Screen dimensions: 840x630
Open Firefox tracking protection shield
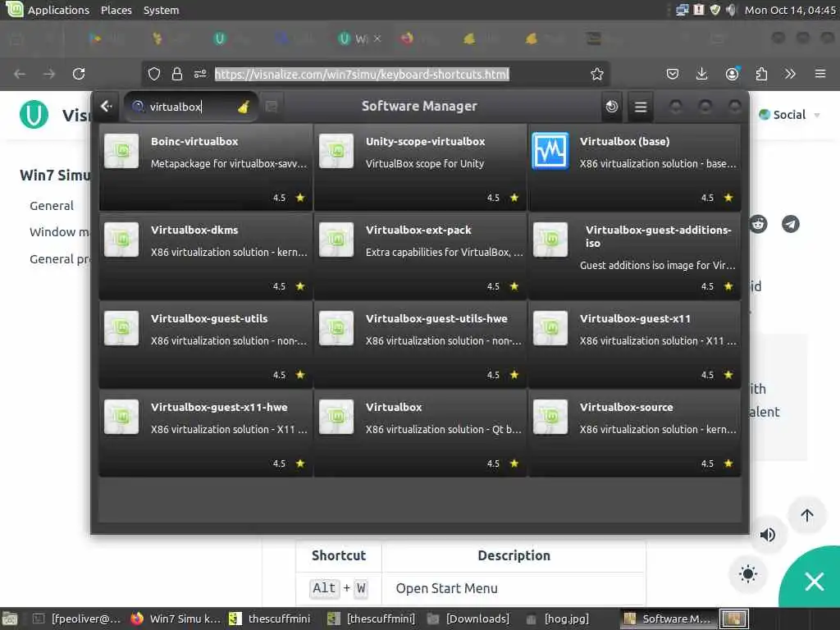tap(154, 74)
